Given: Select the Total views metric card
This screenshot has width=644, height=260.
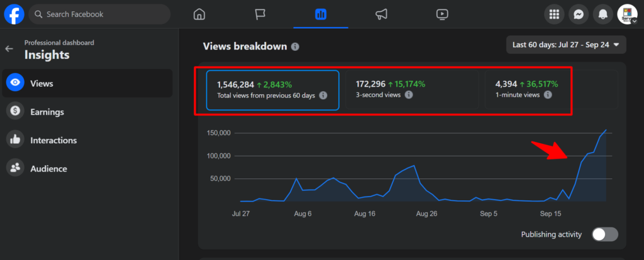Looking at the screenshot, I should [x=273, y=90].
